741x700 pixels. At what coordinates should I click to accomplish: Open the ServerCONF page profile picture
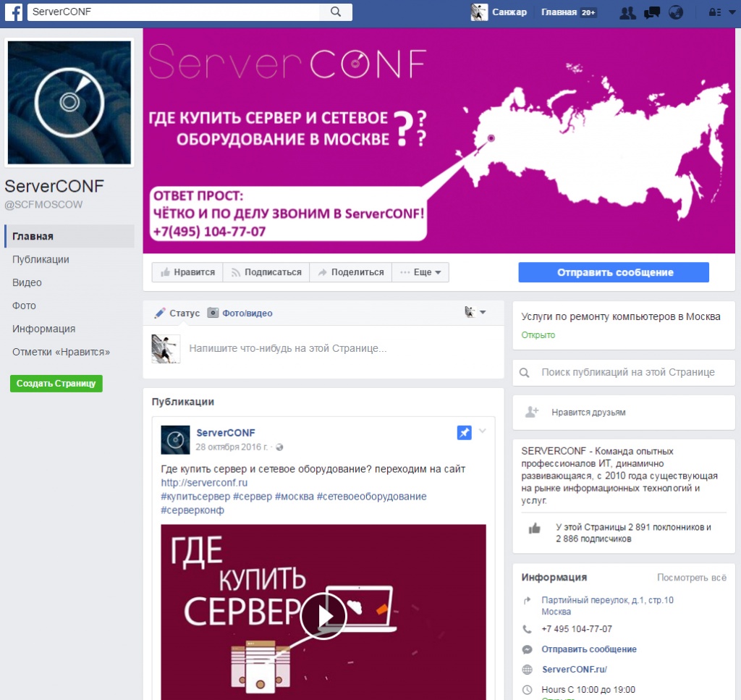point(69,103)
